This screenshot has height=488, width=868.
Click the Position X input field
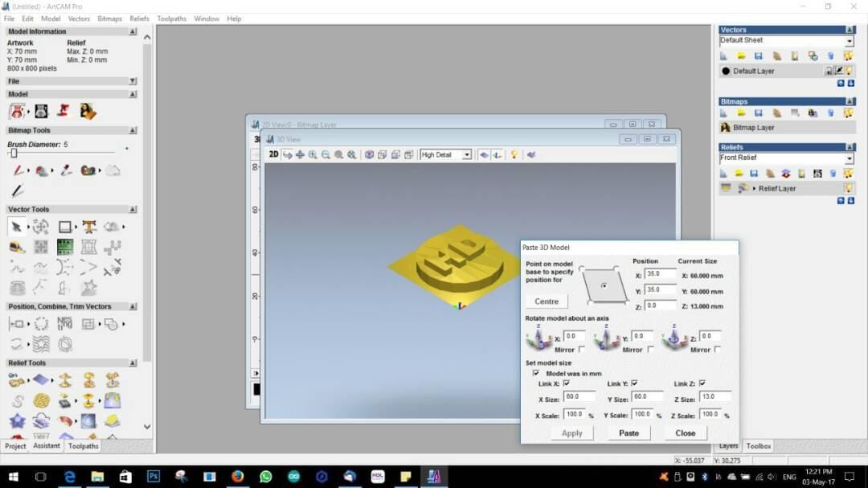click(x=660, y=274)
